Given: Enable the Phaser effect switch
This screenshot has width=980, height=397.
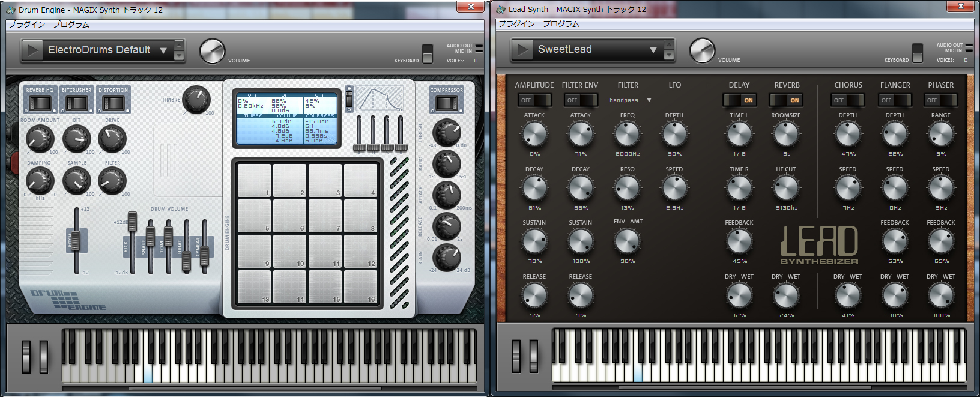Looking at the screenshot, I should (941, 100).
